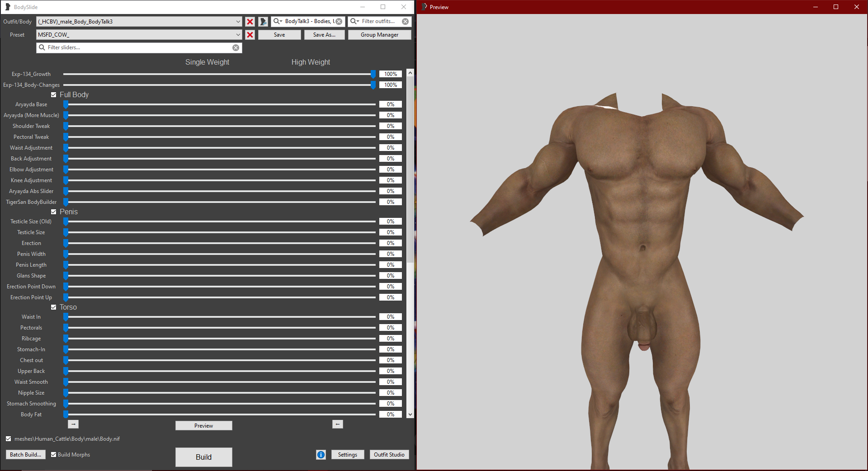Click the 'Aryayda Abs Slider' label

point(31,191)
